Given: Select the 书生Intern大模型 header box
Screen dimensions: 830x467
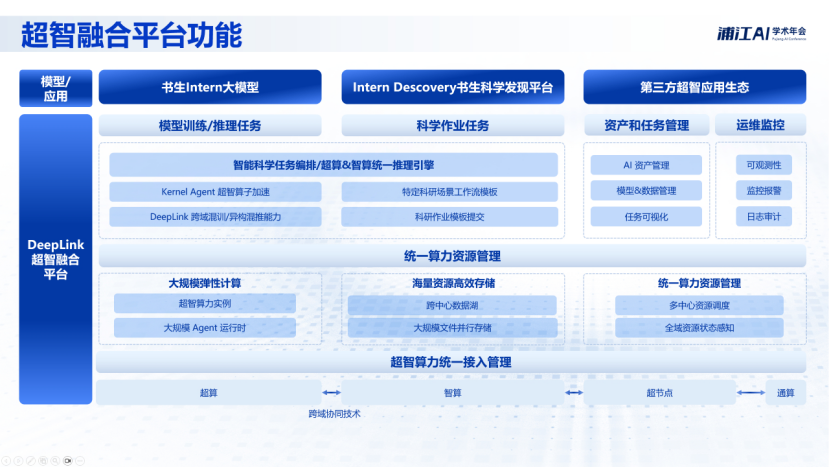Looking at the screenshot, I should coord(210,87).
